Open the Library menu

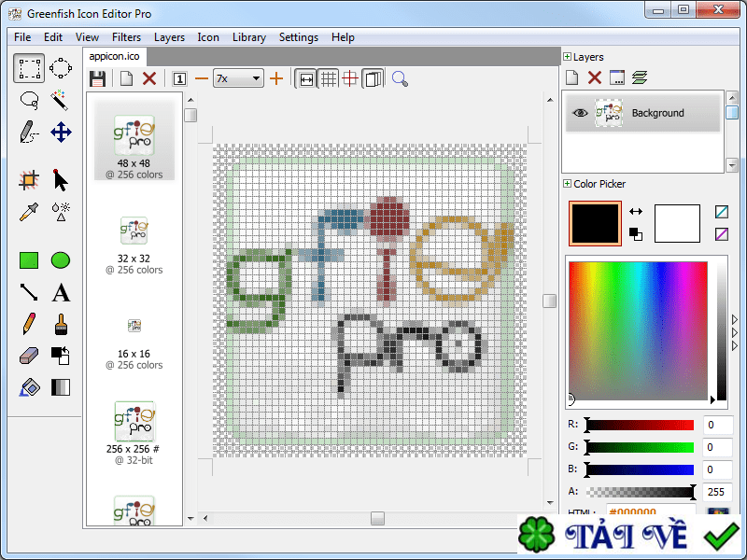click(249, 37)
